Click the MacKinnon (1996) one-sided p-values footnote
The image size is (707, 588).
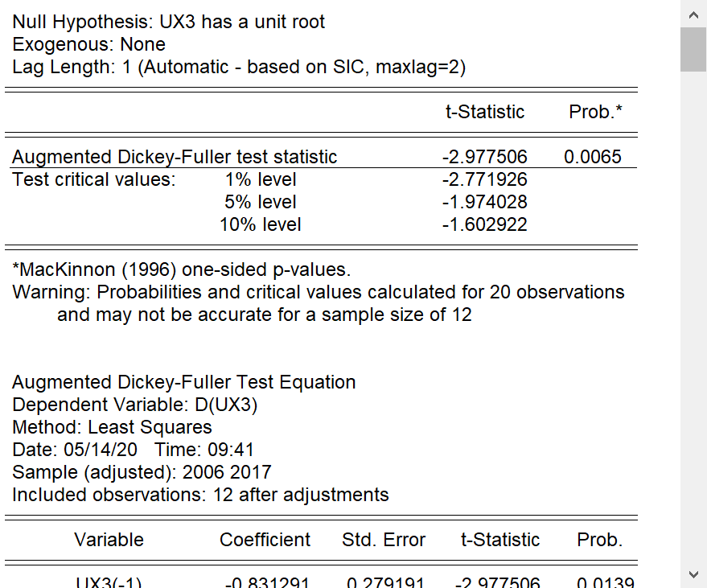point(182,269)
